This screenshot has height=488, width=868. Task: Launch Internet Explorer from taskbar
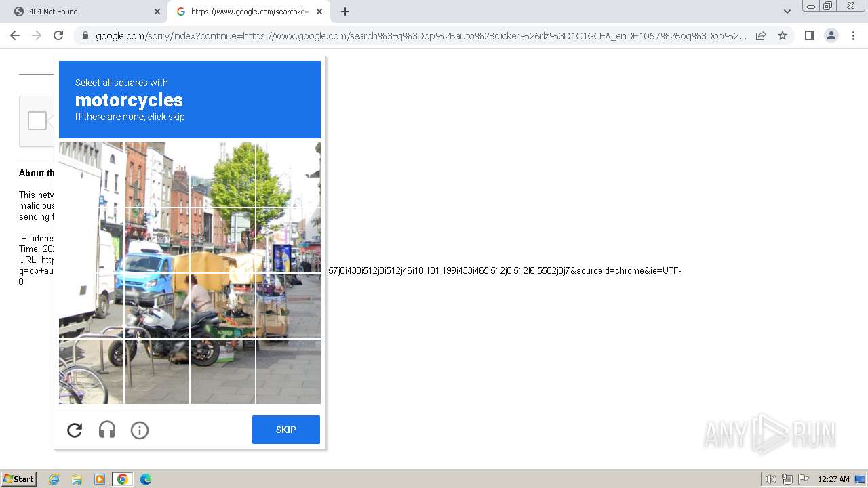point(54,479)
